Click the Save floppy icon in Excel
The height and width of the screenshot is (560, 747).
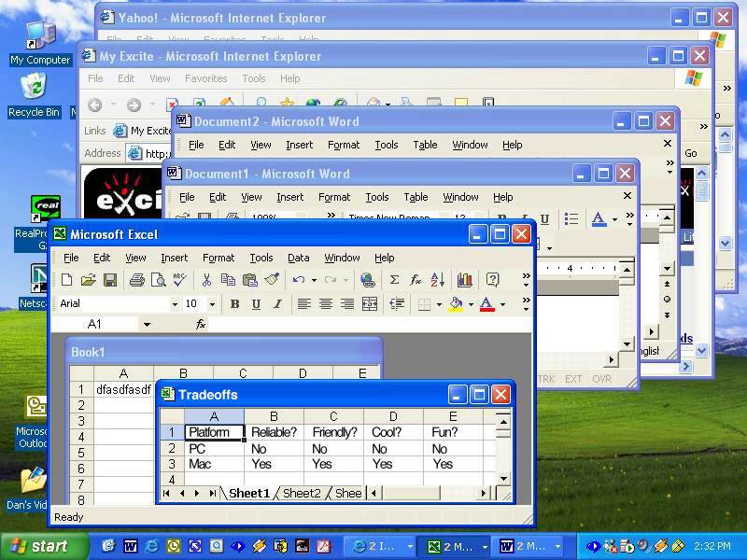[x=110, y=280]
